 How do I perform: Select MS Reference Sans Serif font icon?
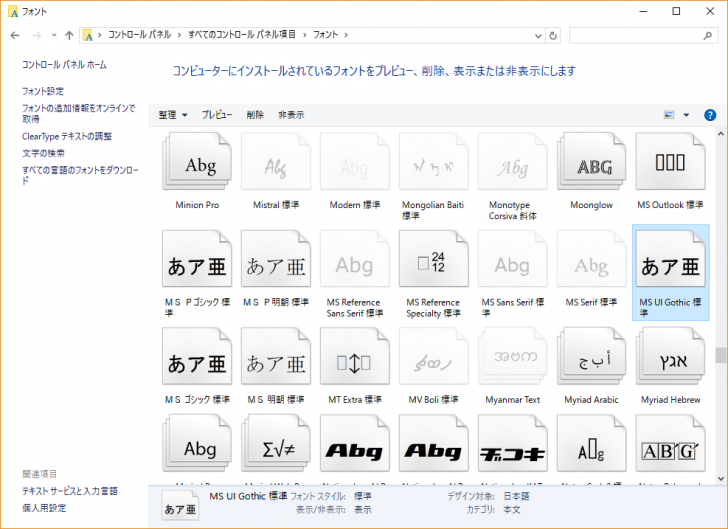[355, 259]
